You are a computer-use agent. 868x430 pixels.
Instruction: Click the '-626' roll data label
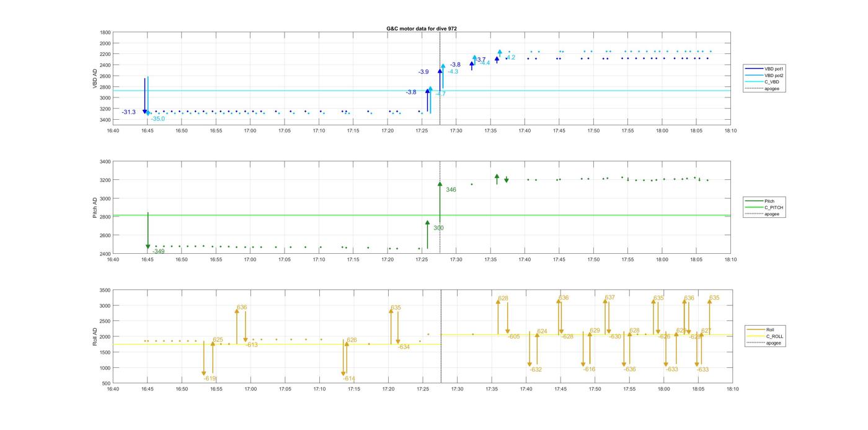pyautogui.click(x=664, y=336)
